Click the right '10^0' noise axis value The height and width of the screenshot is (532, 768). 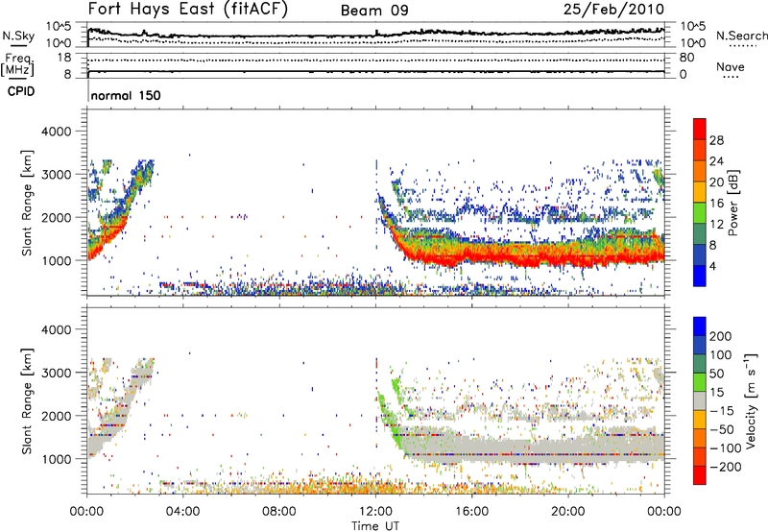click(x=693, y=43)
